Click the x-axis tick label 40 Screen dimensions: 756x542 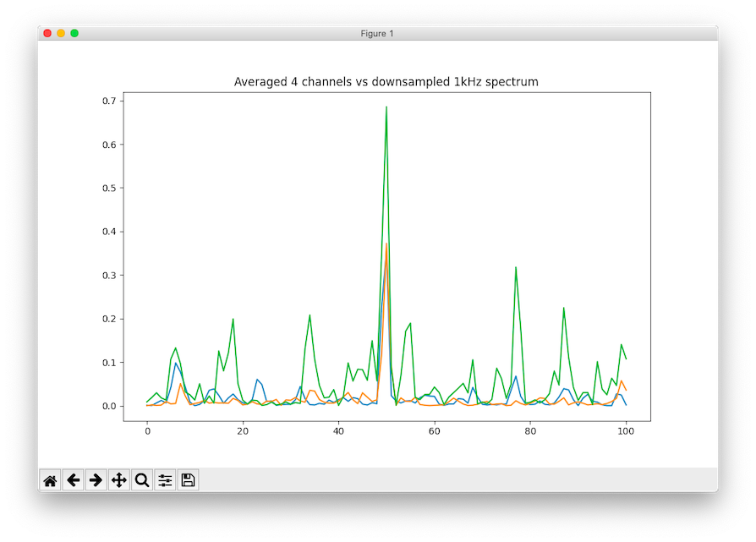click(x=338, y=431)
